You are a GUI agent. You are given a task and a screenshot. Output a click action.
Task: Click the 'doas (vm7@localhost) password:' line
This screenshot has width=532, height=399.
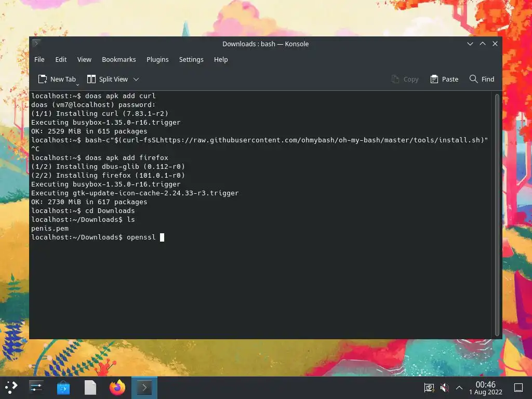tap(94, 105)
